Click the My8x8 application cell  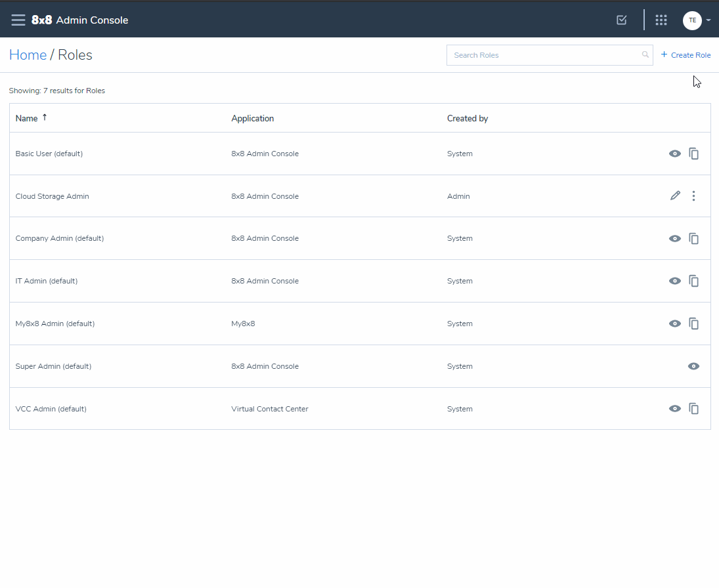pos(243,324)
